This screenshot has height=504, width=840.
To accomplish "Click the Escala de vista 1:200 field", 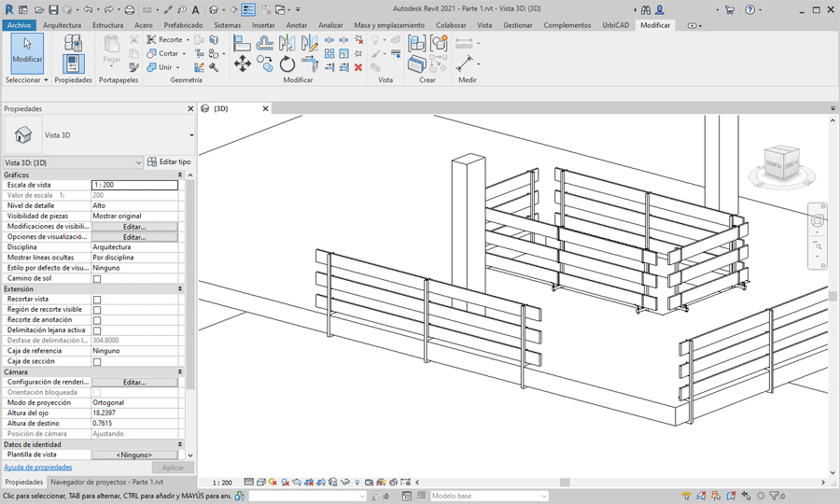I will [x=134, y=185].
